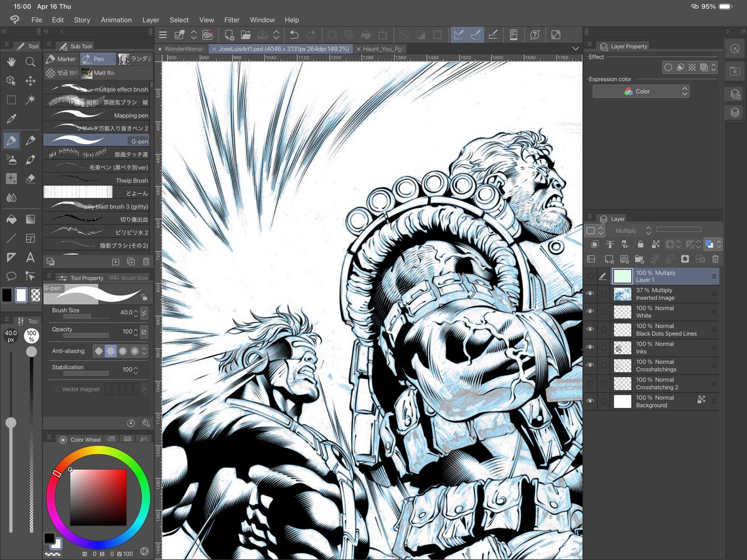Open Brush Size preset dropdown arrow

[x=144, y=312]
